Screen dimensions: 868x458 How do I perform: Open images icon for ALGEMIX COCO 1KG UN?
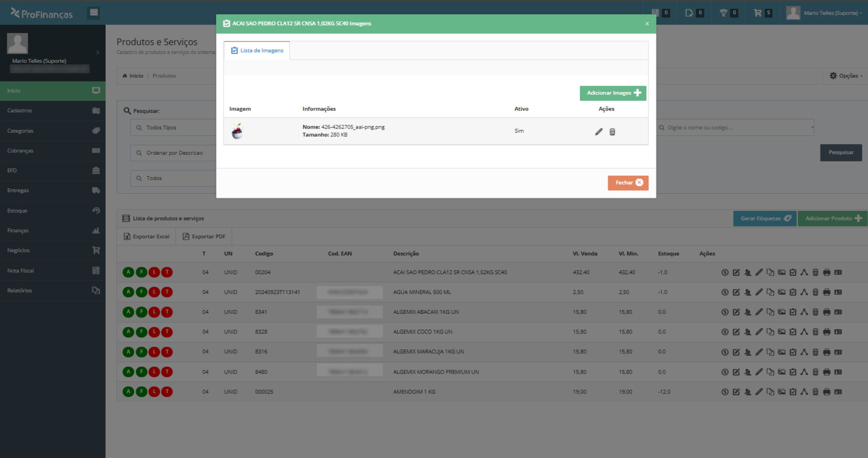coord(782,332)
